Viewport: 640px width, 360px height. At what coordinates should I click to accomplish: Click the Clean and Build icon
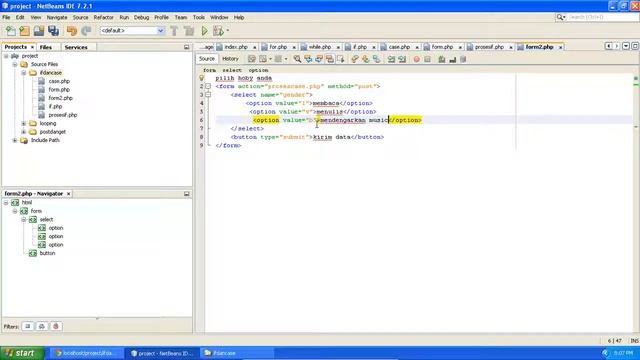tap(189, 31)
